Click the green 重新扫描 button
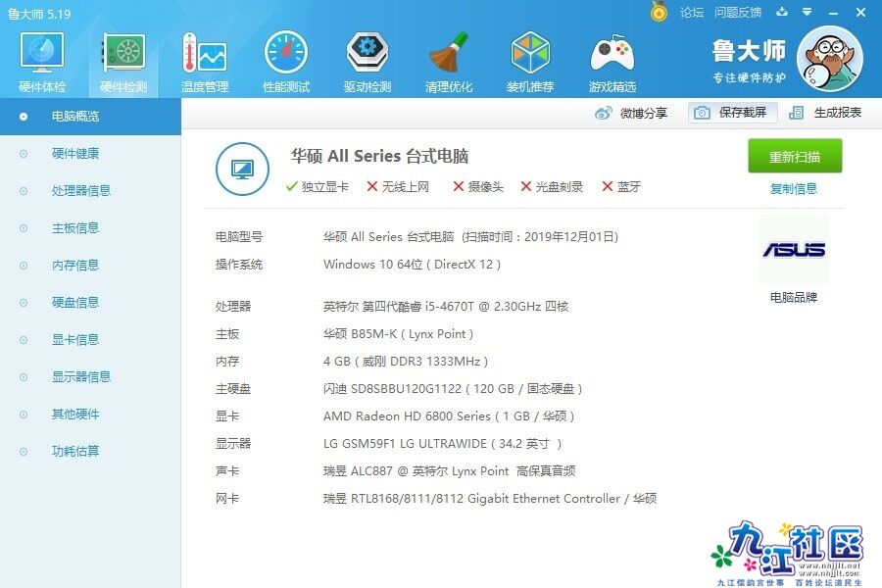Screen dimensions: 882x588 tap(795, 157)
